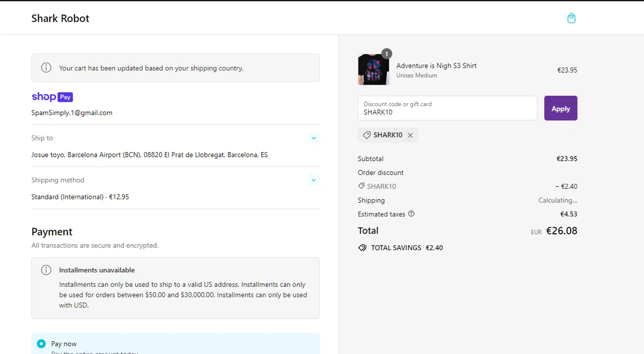Expand the Shipping method section
644x354 pixels.
pyautogui.click(x=313, y=180)
